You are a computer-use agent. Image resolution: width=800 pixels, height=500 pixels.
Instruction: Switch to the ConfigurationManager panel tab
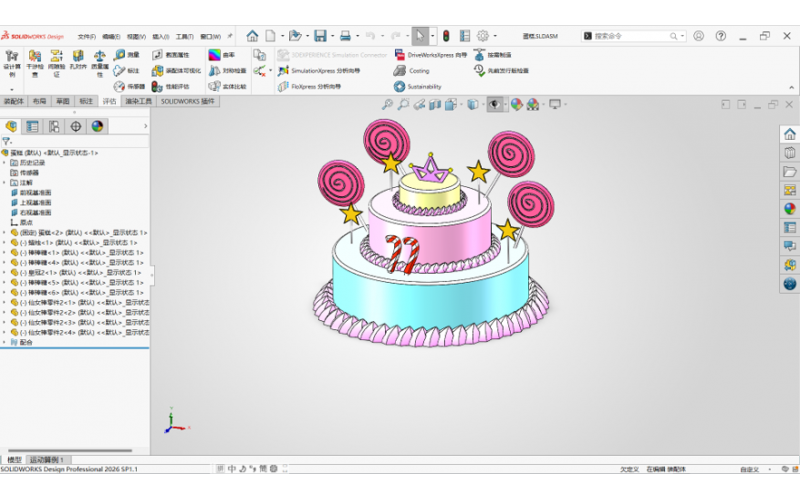click(x=54, y=126)
